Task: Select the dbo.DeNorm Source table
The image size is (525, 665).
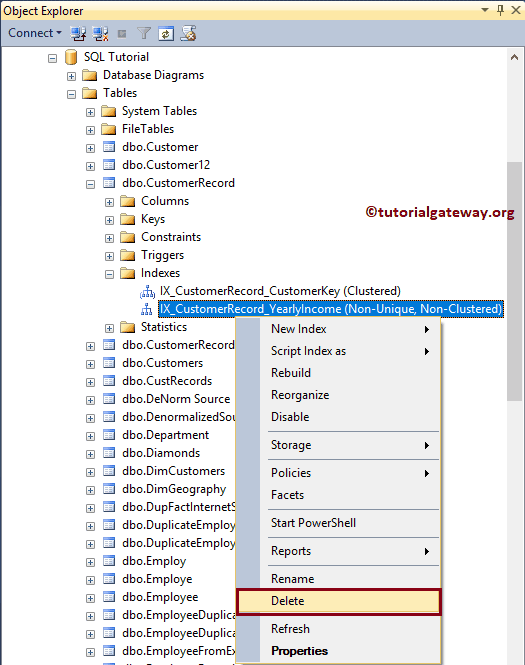Action: 176,399
